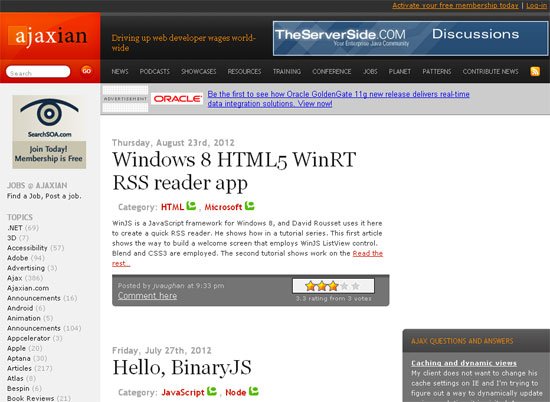550x402 pixels.
Task: Click the green icon next to HTML category
Action: pos(191,206)
